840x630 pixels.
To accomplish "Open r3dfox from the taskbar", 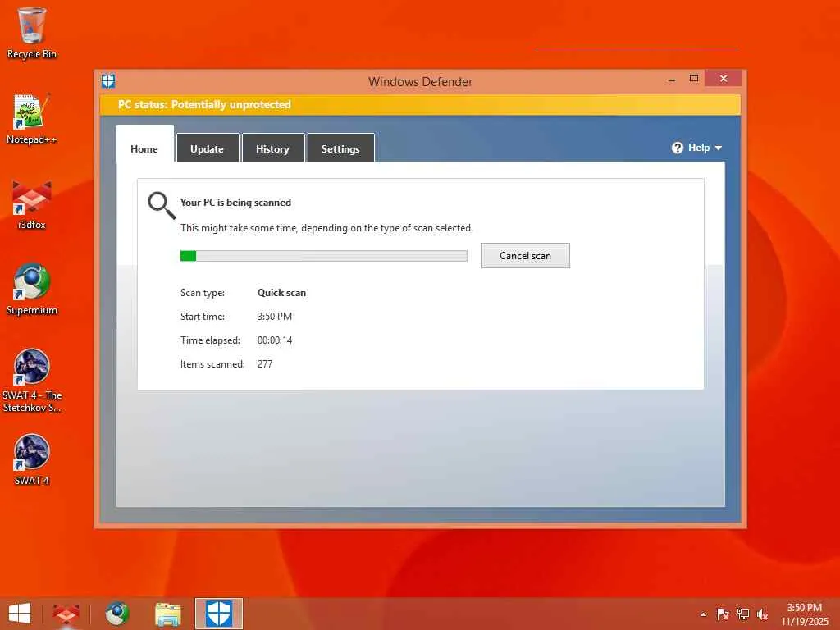I will [x=66, y=614].
